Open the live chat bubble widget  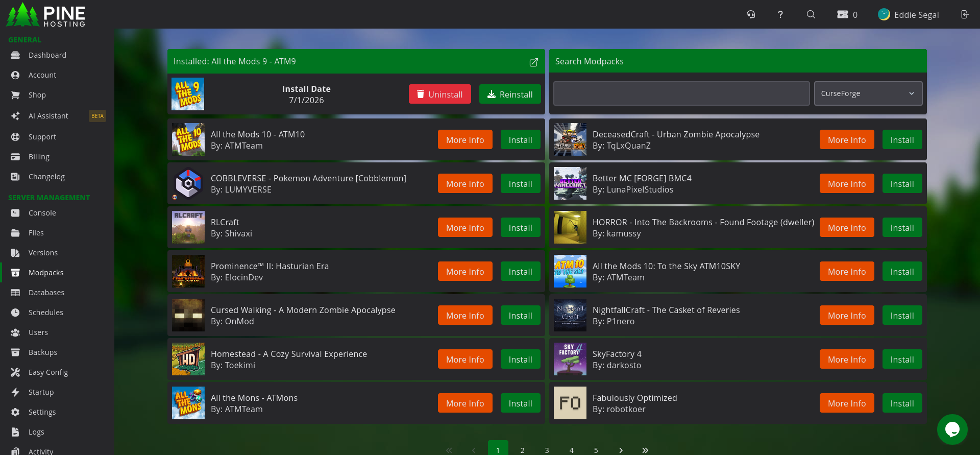click(x=952, y=429)
